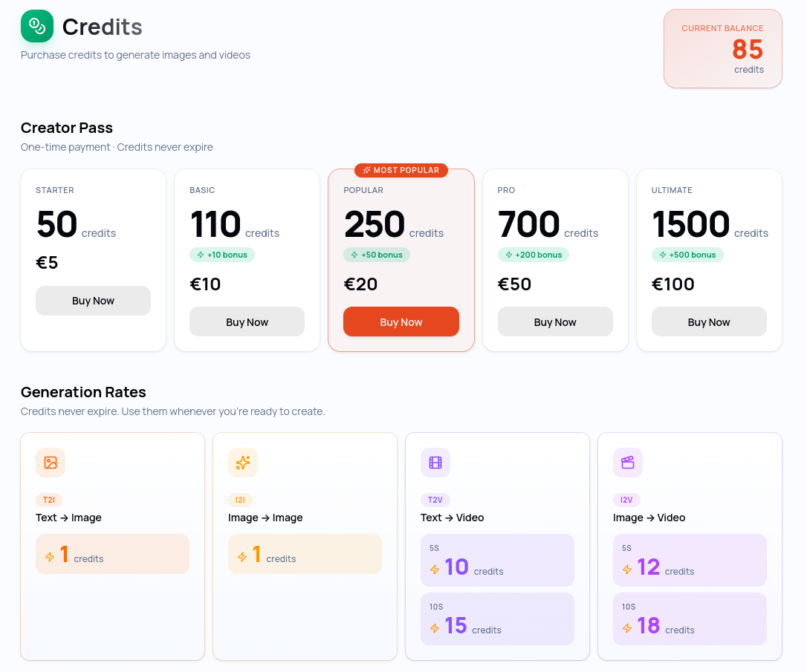Click bolt icon next to 15 credits rate
The height and width of the screenshot is (672, 807).
(435, 628)
